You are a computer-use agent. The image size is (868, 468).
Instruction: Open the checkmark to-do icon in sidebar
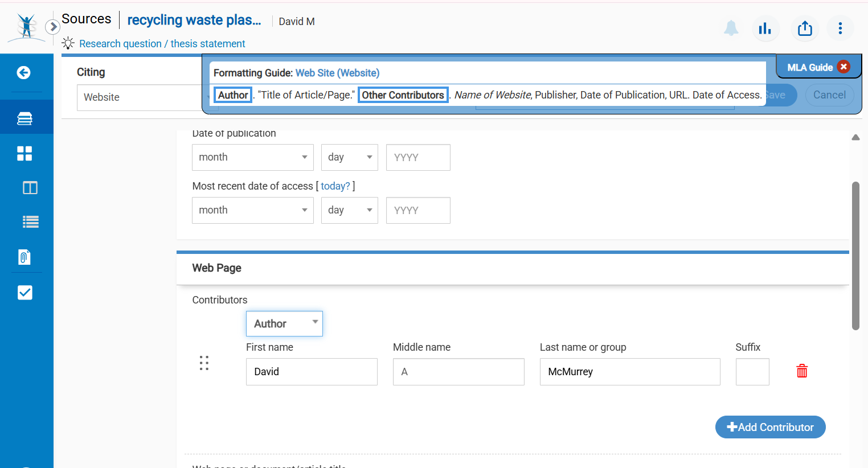click(x=25, y=293)
